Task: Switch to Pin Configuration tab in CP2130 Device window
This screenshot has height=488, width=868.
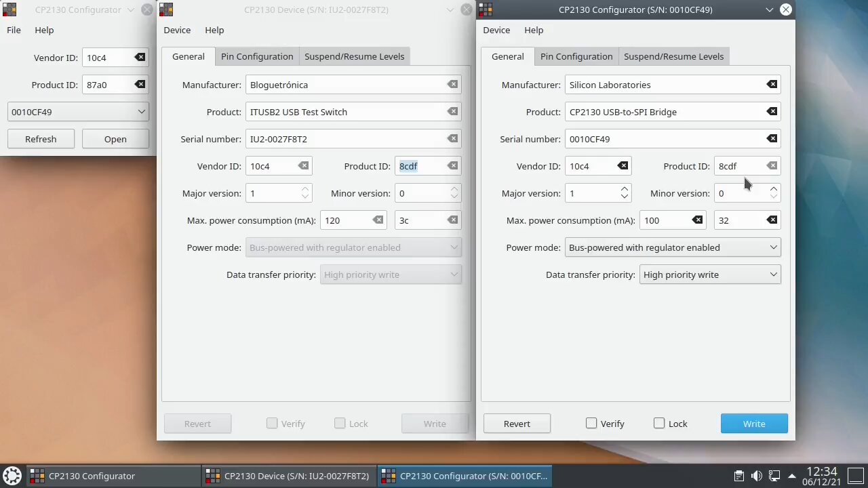Action: coord(257,56)
